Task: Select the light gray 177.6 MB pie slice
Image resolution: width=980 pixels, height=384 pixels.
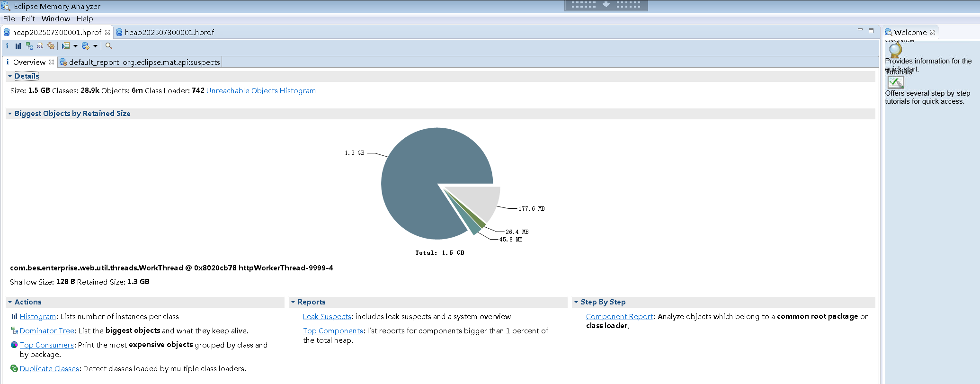Action: (478, 201)
